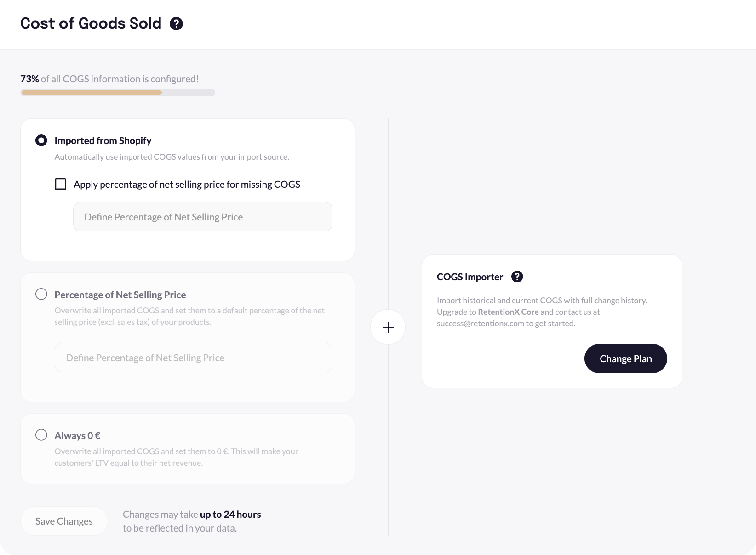Click 'Automatically use imported COGS values' description
The height and width of the screenshot is (555, 756).
click(x=172, y=157)
